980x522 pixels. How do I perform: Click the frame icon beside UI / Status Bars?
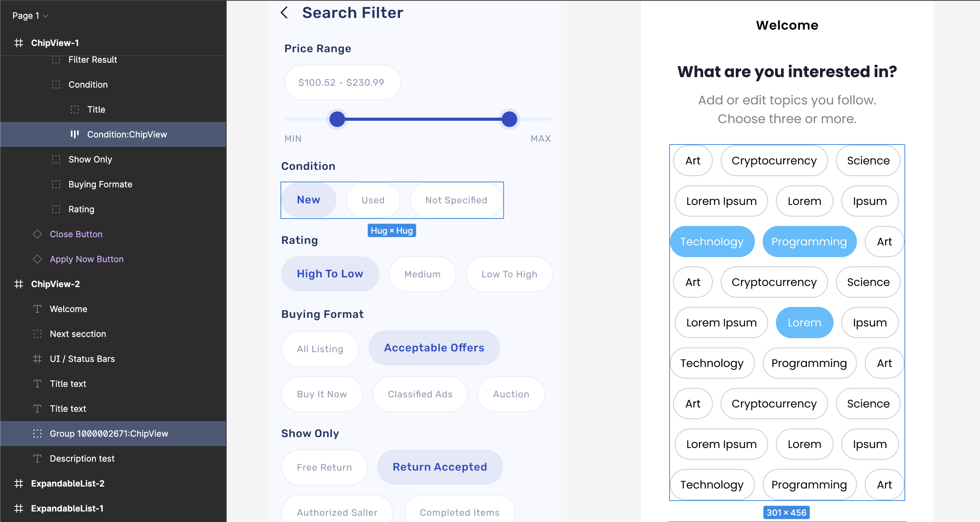pos(37,359)
